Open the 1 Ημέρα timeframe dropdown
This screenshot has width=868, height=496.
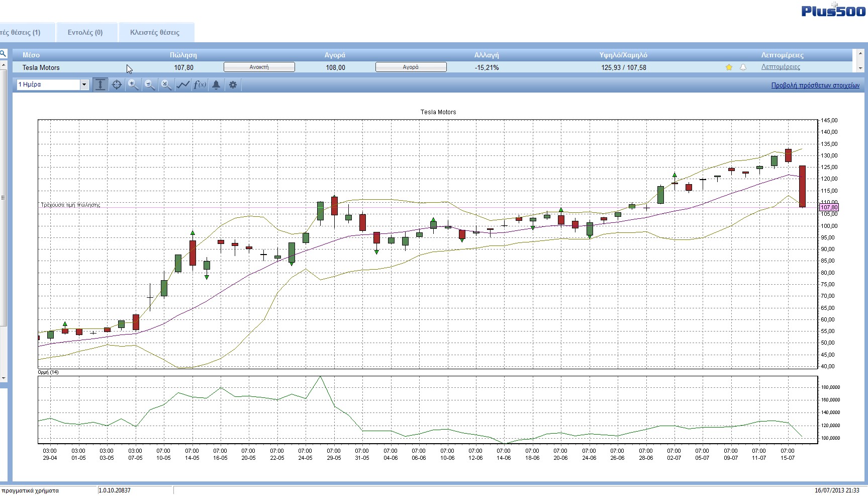point(53,85)
